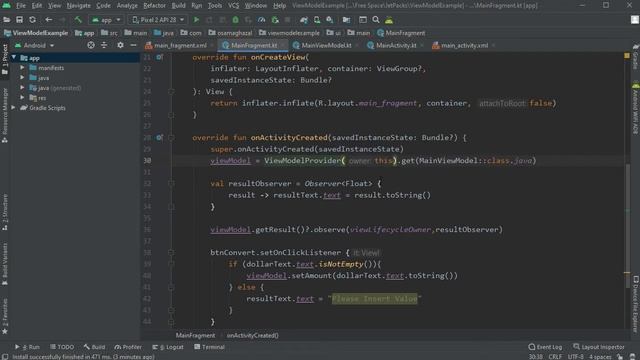Expand Gradle Scripts node
This screenshot has height=360, width=640.
tap(14, 108)
